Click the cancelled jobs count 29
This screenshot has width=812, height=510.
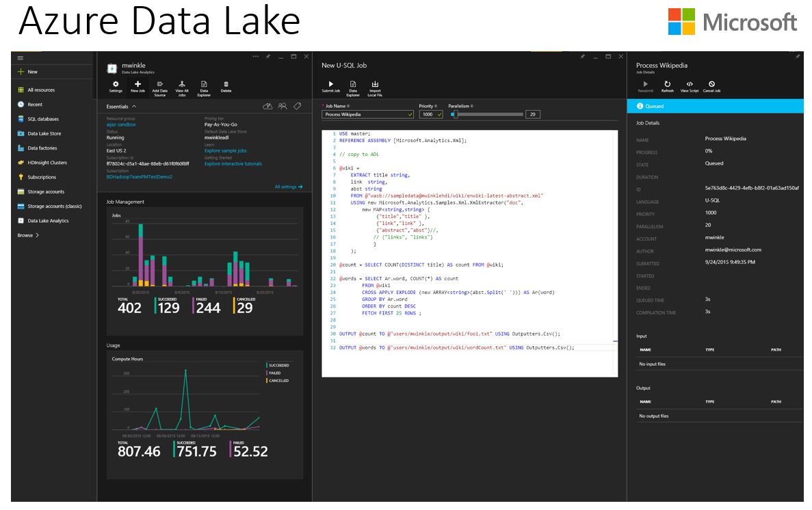245,308
